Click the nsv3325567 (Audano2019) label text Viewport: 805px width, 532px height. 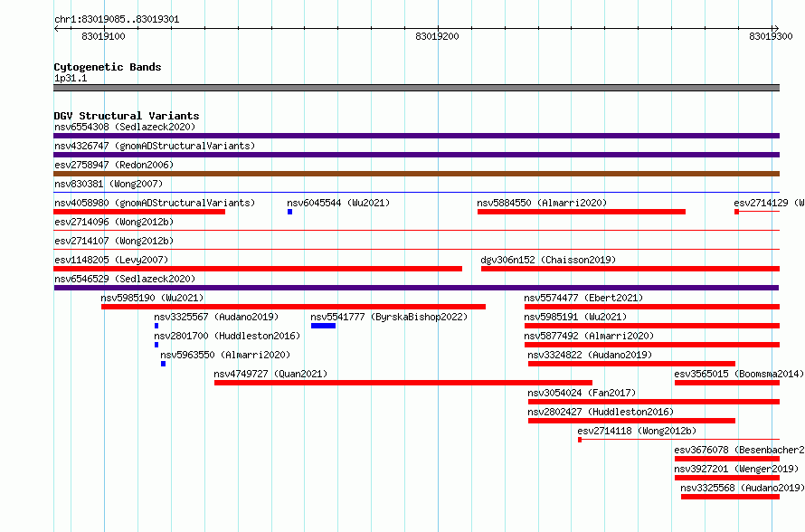pyautogui.click(x=216, y=317)
